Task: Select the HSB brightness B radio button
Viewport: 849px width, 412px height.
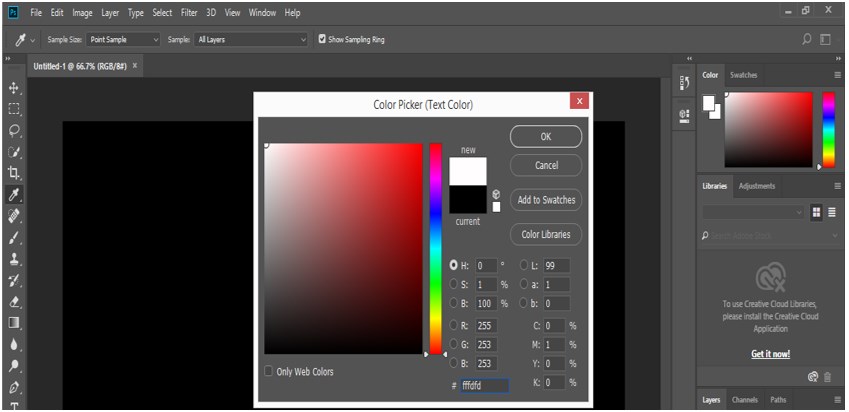Action: point(454,303)
